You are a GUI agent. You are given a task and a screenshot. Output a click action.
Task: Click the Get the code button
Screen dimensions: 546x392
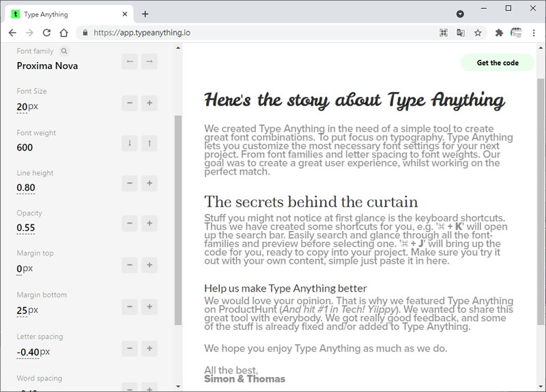[x=498, y=63]
